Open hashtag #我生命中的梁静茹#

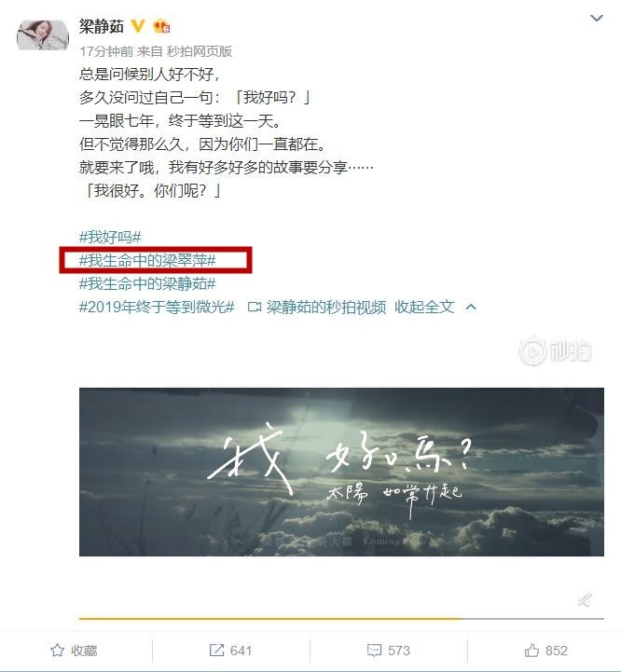[x=147, y=283]
